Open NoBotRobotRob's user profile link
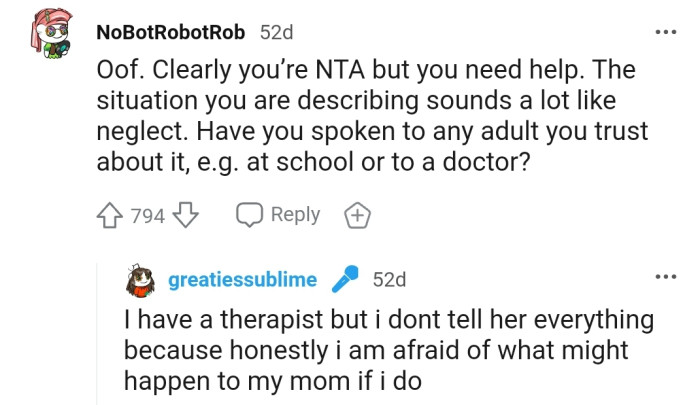 170,32
